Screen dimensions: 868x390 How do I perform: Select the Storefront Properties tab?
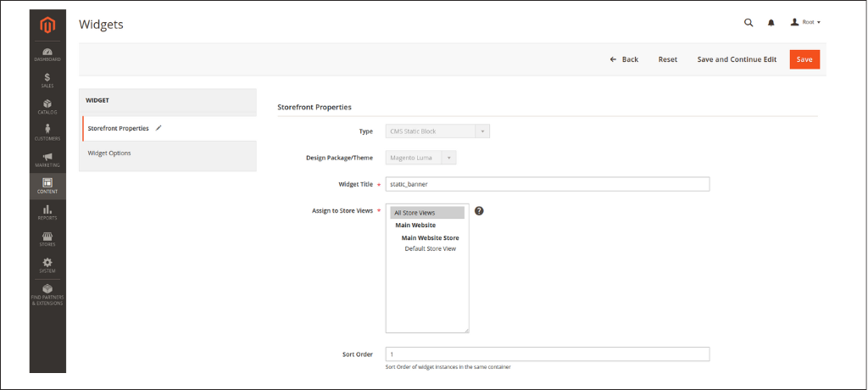pos(119,128)
